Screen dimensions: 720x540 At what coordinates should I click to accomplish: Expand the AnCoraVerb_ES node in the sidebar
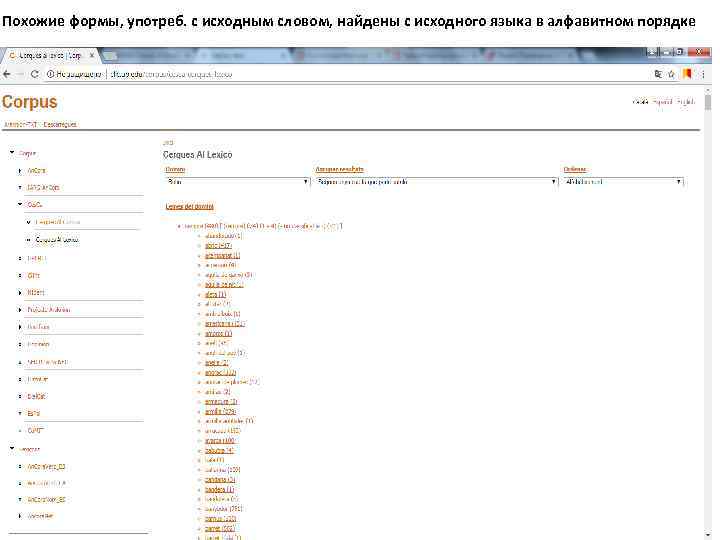pyautogui.click(x=20, y=467)
